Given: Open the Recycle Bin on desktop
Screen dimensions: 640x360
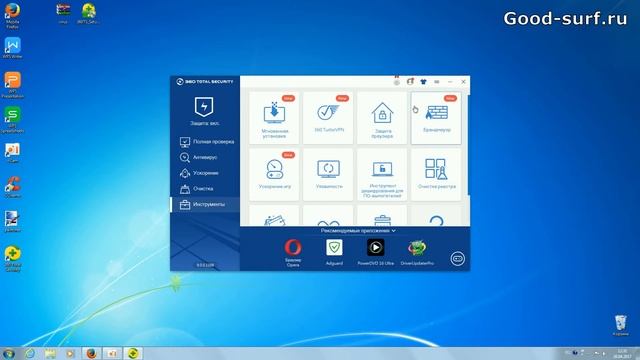Looking at the screenshot, I should 620,325.
